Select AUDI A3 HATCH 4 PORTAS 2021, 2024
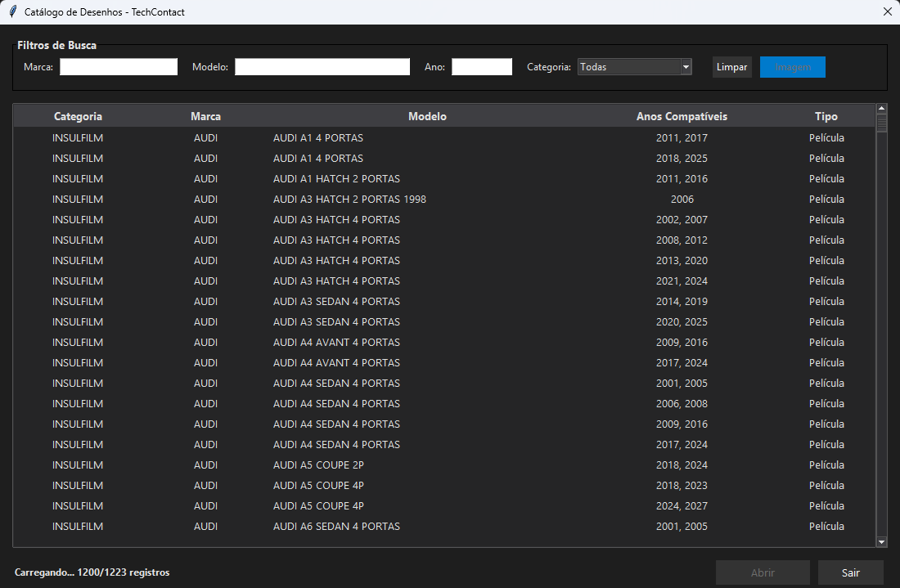This screenshot has height=588, width=900. point(444,281)
